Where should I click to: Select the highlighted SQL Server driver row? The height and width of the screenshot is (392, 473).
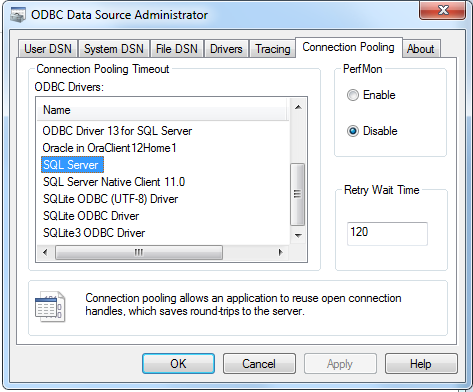point(72,165)
